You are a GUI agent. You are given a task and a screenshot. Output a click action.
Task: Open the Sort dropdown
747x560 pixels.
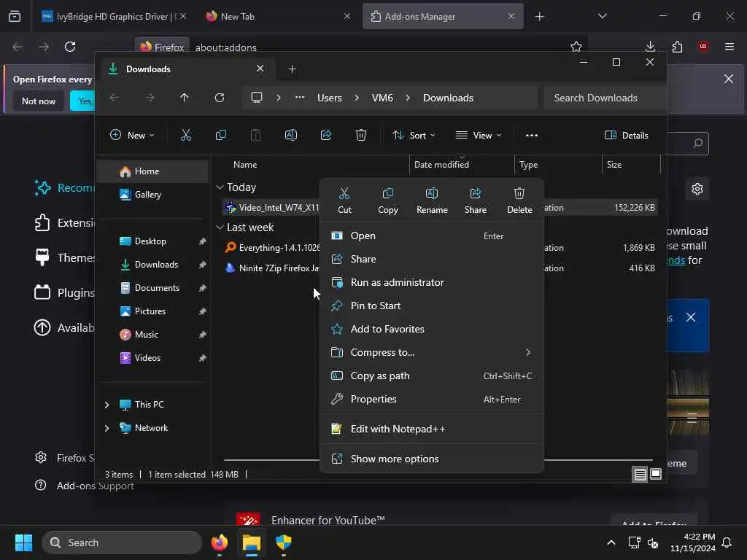pyautogui.click(x=414, y=135)
